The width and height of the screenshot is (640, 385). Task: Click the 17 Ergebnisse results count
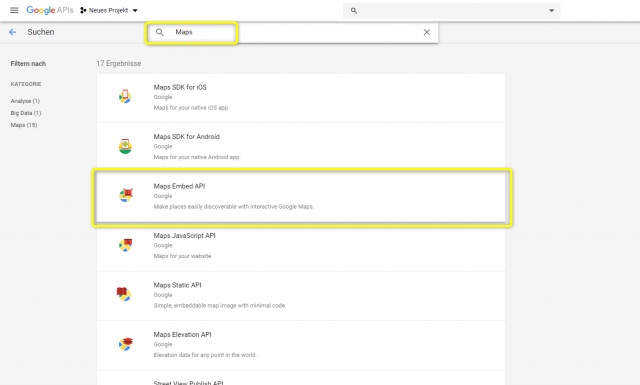(119, 63)
